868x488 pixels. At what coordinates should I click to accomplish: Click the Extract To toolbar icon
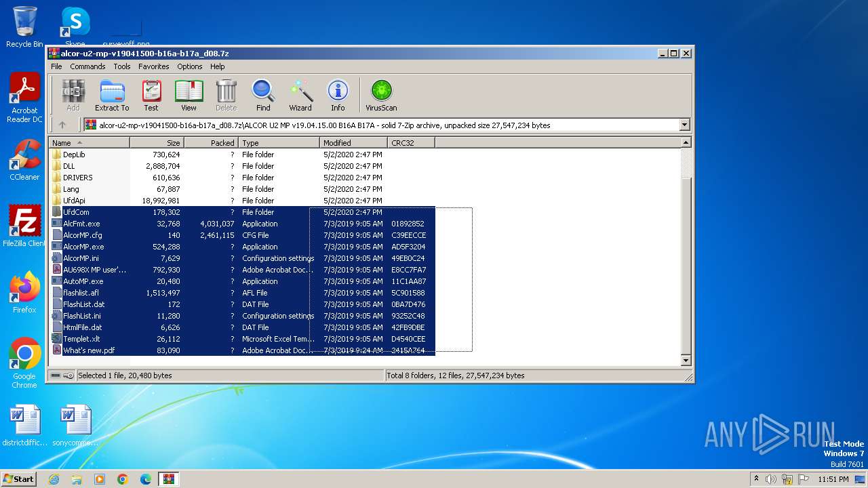click(x=112, y=96)
